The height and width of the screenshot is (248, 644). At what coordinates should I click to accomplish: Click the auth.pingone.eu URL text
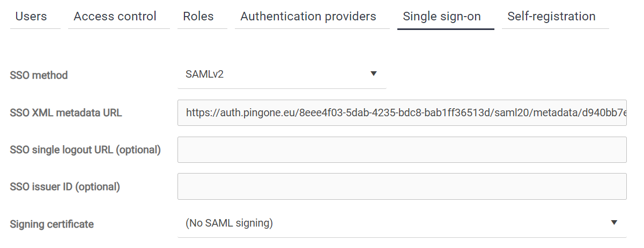(268, 113)
